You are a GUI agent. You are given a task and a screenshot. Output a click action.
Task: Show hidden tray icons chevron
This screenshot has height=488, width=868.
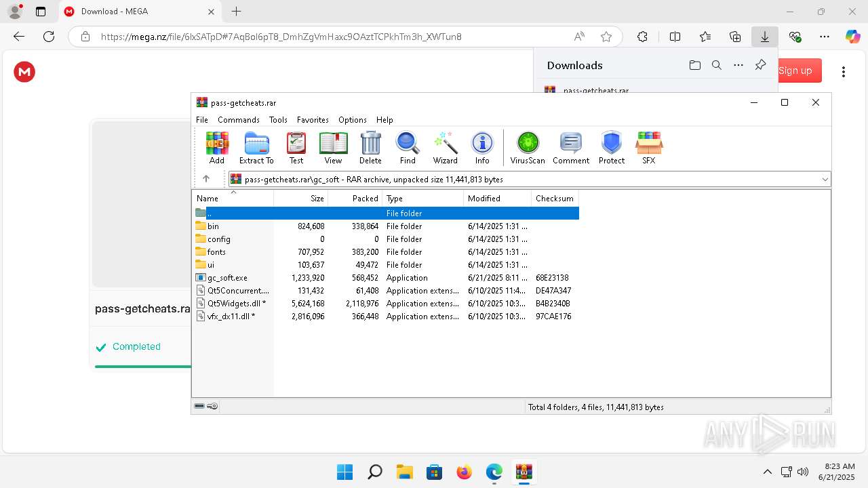point(767,472)
